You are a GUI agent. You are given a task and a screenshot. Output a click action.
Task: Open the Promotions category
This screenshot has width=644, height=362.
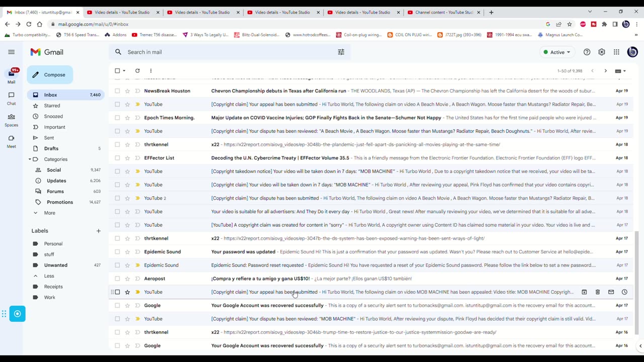pos(60,202)
